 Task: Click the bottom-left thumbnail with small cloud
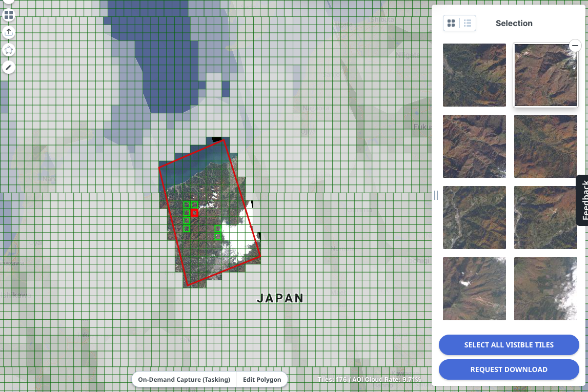[x=474, y=288]
